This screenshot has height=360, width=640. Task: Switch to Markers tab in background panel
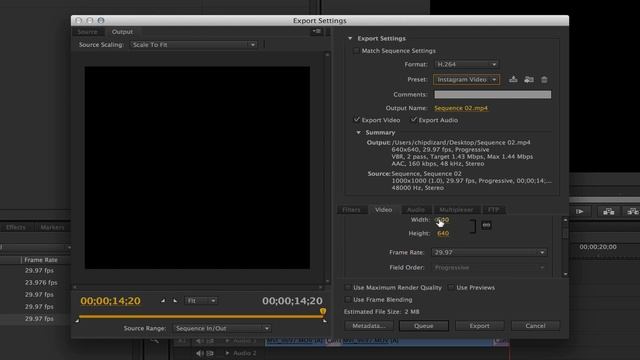pos(52,227)
